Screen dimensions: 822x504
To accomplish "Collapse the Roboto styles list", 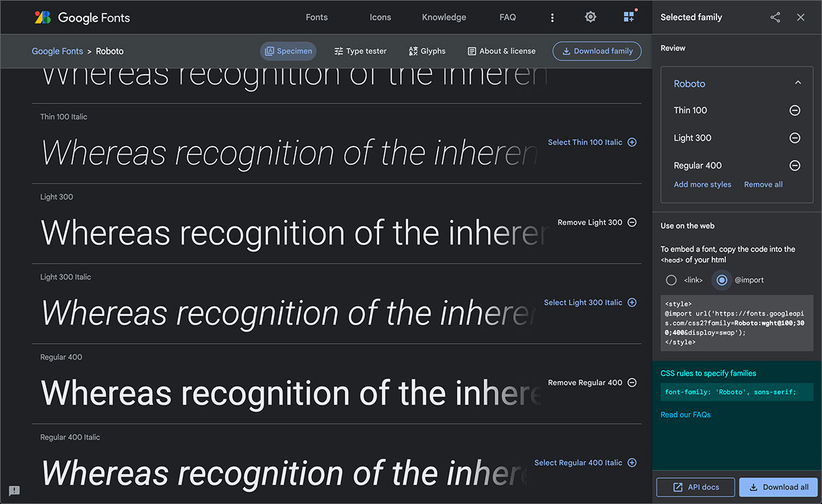I will pos(797,81).
